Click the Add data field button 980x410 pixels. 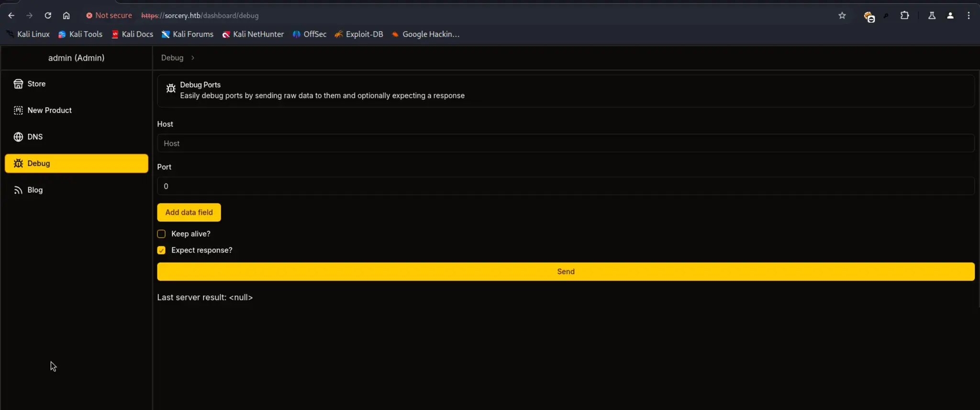tap(189, 212)
